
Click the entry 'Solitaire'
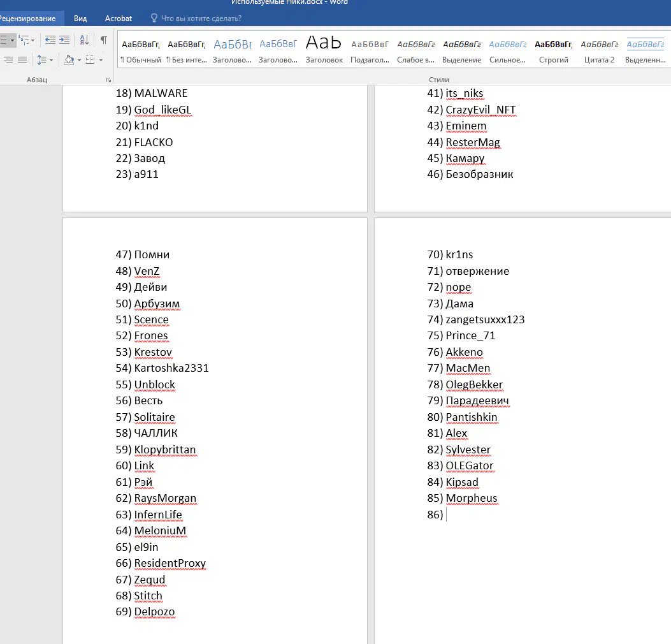(154, 417)
